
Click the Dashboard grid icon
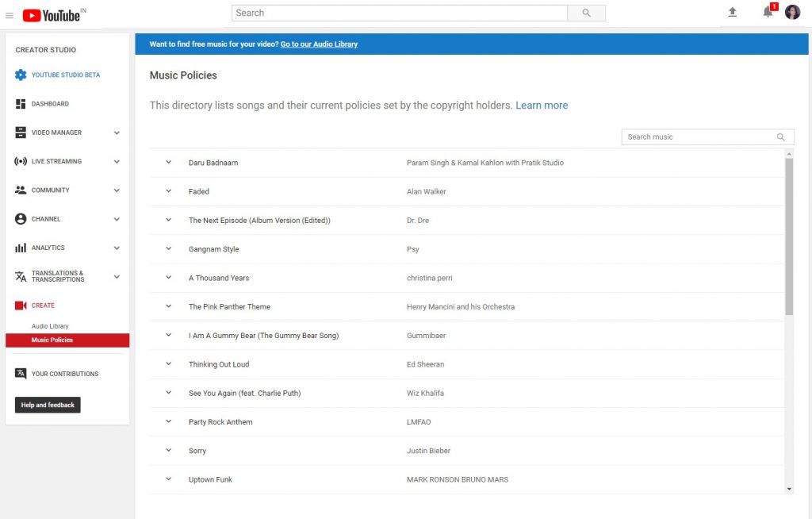coord(21,104)
